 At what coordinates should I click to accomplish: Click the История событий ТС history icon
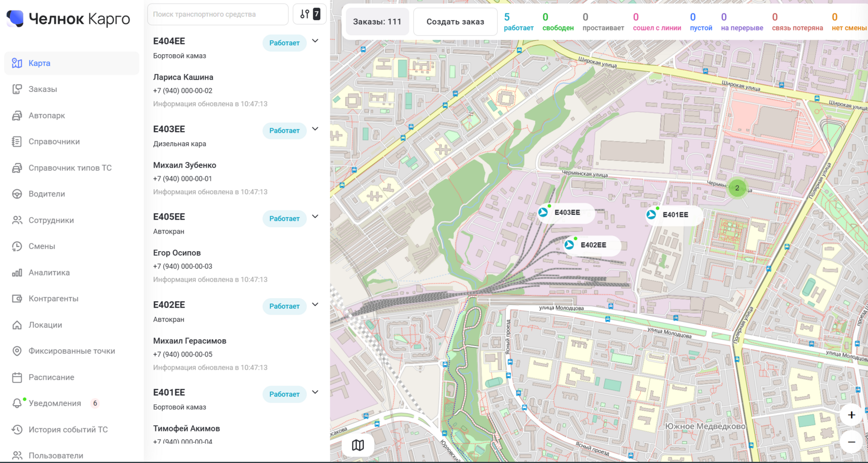click(17, 429)
